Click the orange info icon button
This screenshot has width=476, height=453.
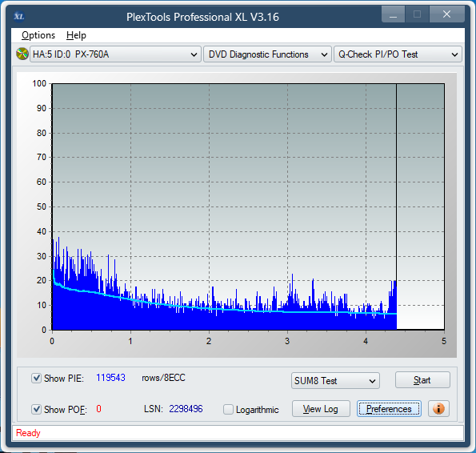pyautogui.click(x=438, y=409)
